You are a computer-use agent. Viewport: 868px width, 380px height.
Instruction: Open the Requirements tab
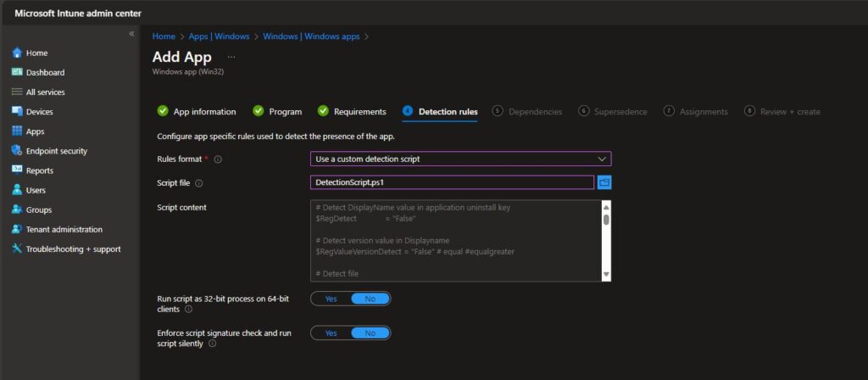(352, 111)
